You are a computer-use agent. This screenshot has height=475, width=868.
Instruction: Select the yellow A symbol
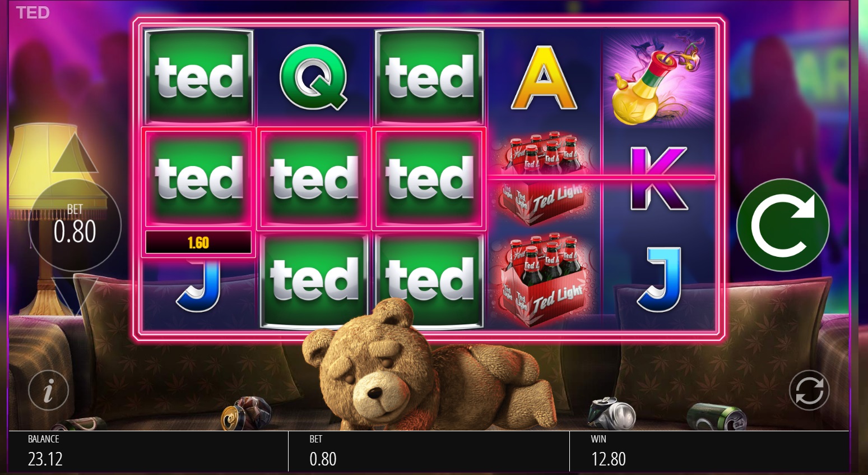(544, 77)
